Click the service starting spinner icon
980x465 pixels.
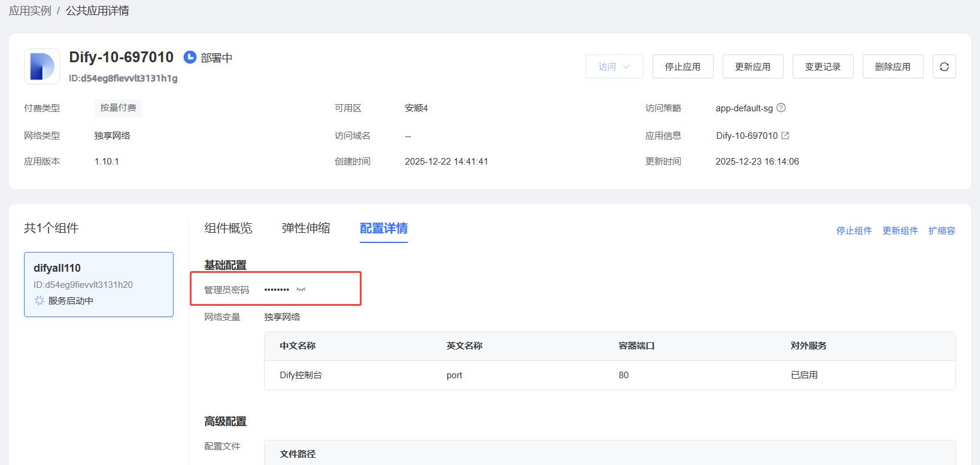tap(40, 300)
